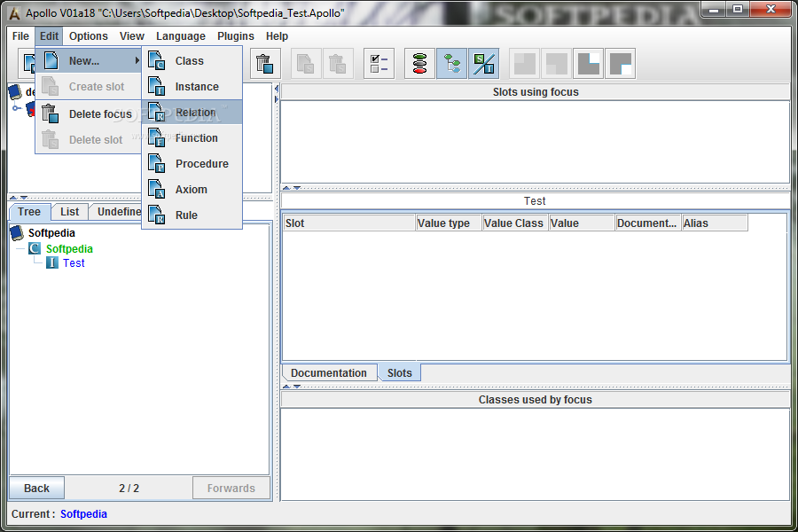The height and width of the screenshot is (532, 798).
Task: Click the grayed Create slot entry
Action: pos(89,87)
